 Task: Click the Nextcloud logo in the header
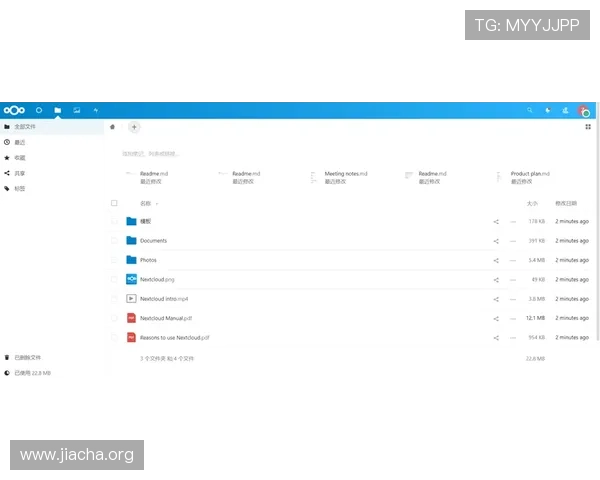[x=14, y=110]
